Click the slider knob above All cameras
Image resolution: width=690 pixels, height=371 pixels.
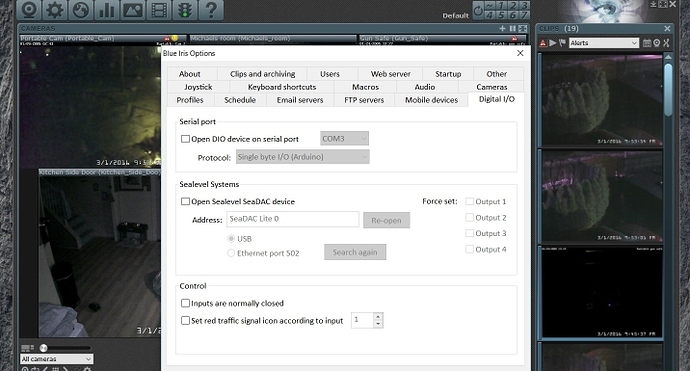pyautogui.click(x=43, y=348)
